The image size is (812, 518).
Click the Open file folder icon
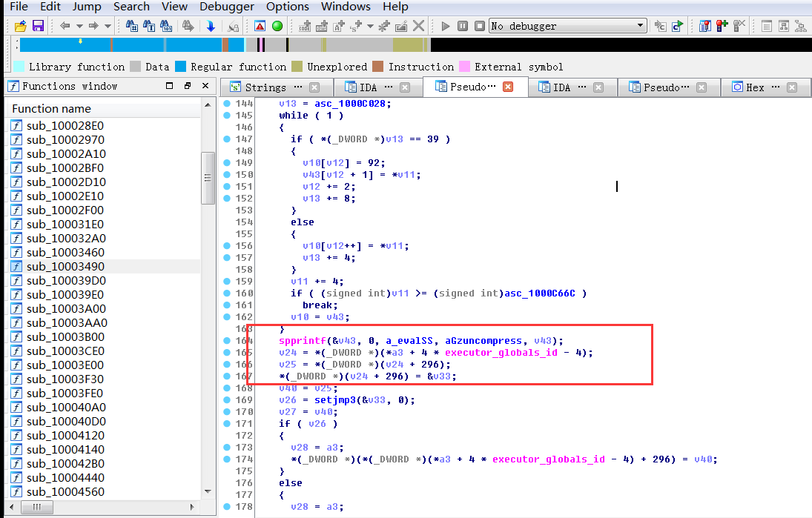[x=20, y=26]
